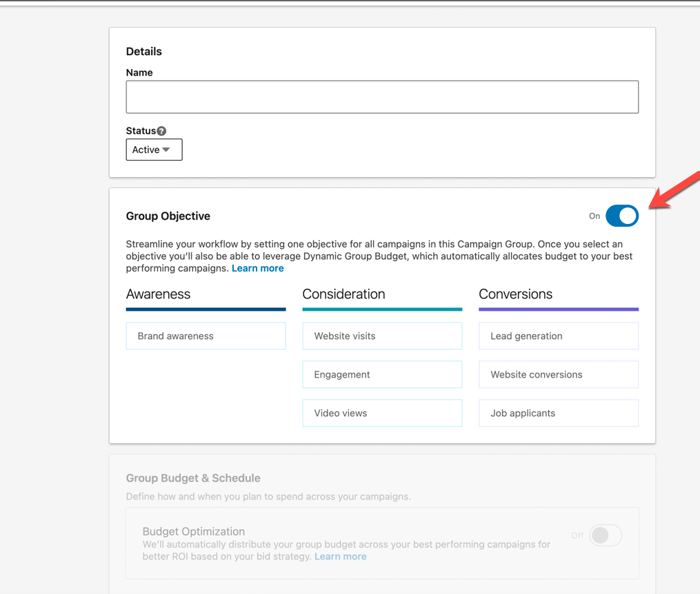Click the Consideration column header
700x594 pixels.
coord(343,294)
